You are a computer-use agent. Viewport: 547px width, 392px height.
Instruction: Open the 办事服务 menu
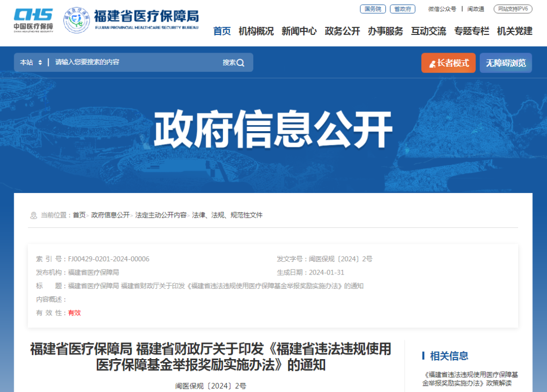[385, 31]
